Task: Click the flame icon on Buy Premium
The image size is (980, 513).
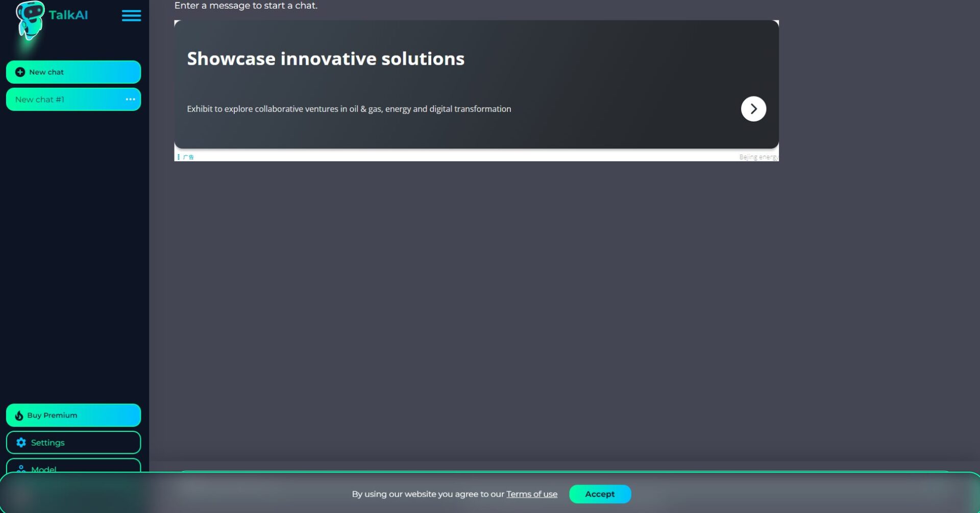Action: point(19,416)
